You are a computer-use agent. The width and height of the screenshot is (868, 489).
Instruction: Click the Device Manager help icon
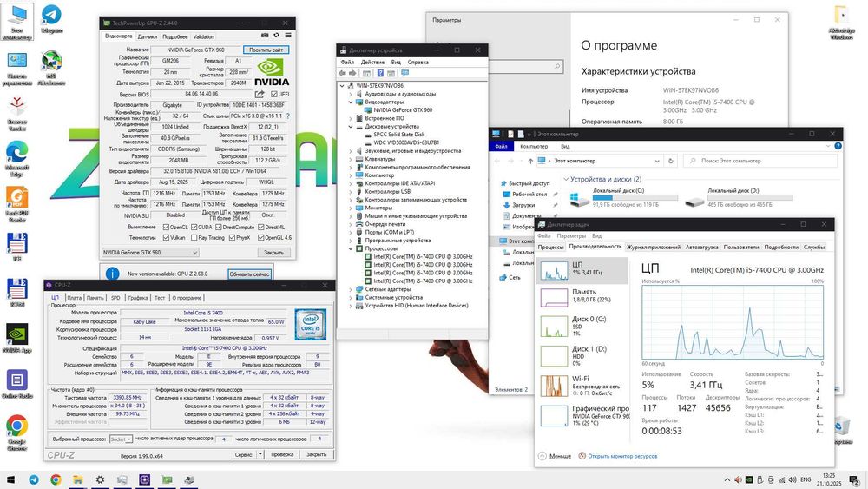380,73
